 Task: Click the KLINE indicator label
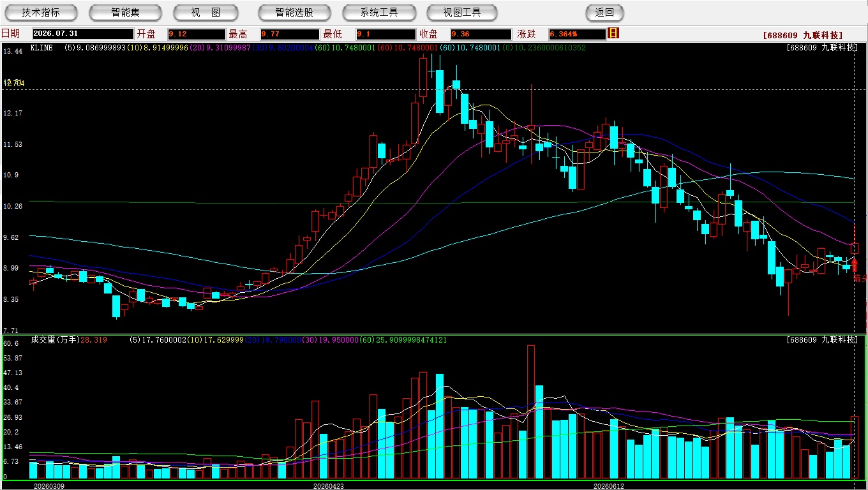coord(41,48)
